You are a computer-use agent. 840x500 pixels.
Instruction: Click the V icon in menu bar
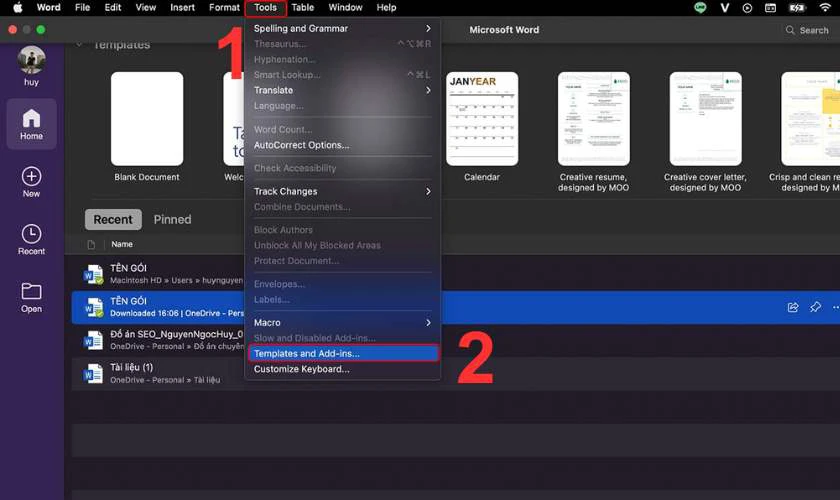point(724,8)
